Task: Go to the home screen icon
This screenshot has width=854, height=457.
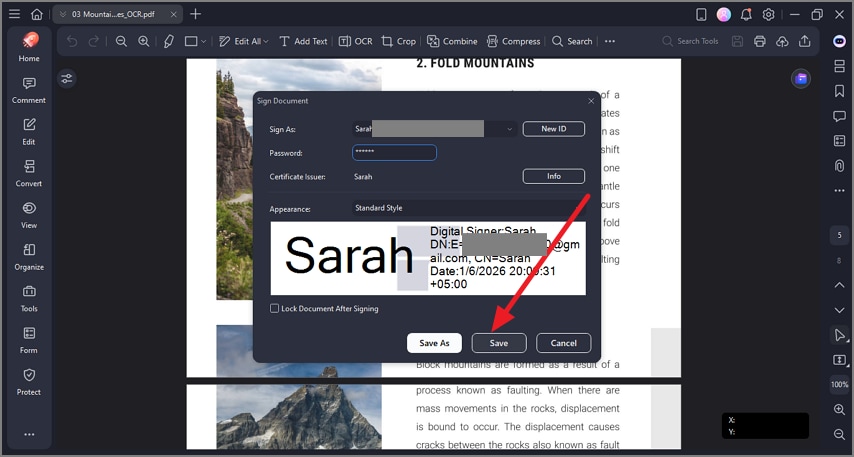Action: tap(36, 14)
